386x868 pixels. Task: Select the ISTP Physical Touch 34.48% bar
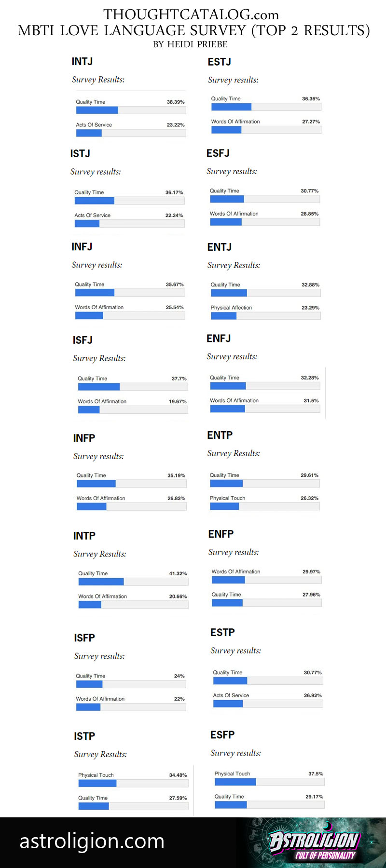(x=133, y=783)
